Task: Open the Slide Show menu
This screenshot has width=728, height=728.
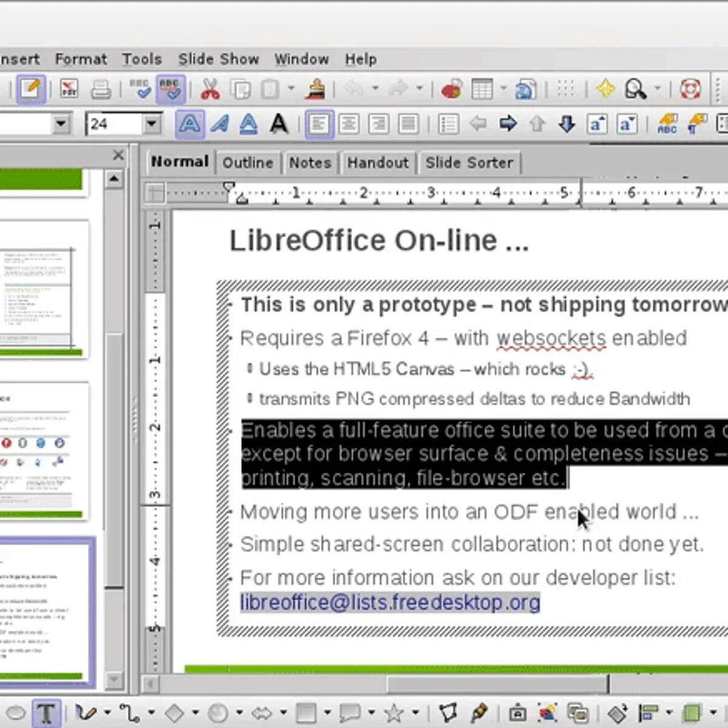Action: click(218, 59)
